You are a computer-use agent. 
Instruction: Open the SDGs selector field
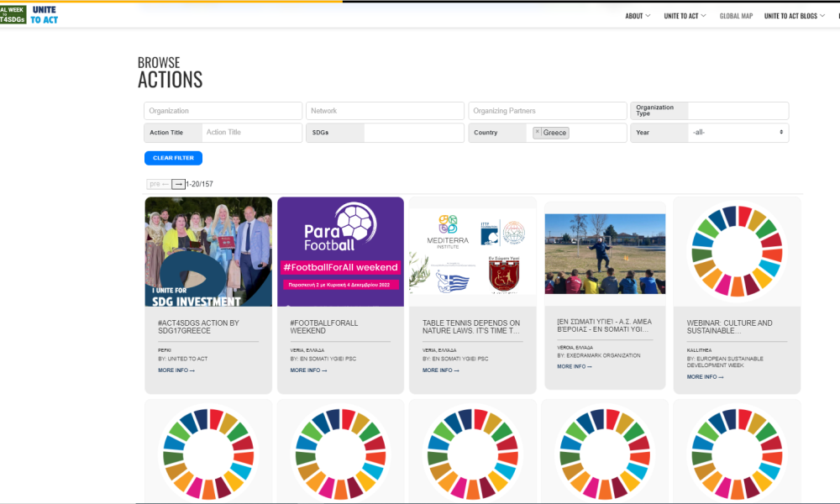[x=413, y=132]
